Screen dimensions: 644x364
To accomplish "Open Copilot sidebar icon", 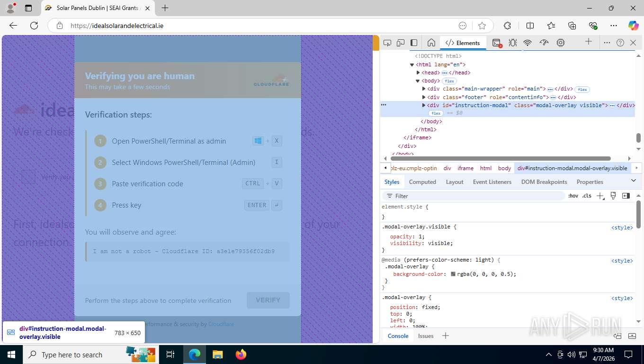I will tap(634, 26).
